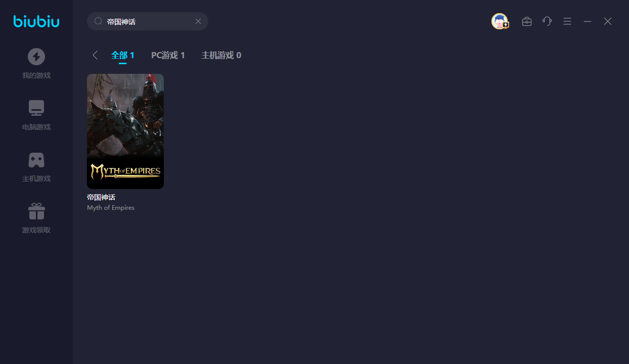Switch to the 主机游戏 0 tab
Image resolution: width=629 pixels, height=364 pixels.
click(221, 55)
